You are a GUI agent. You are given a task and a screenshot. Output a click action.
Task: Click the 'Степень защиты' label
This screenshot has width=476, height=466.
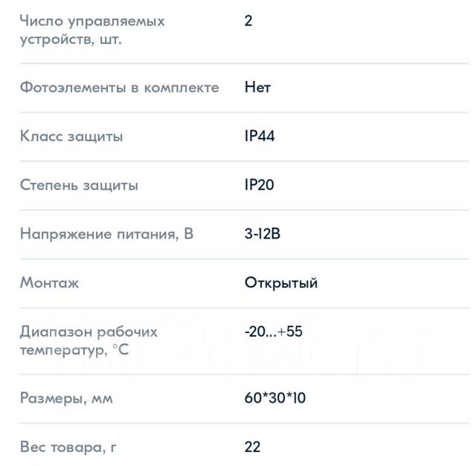79,185
